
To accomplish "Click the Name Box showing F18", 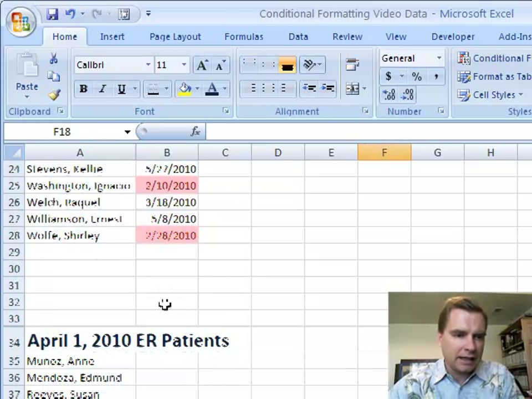I will pos(62,132).
